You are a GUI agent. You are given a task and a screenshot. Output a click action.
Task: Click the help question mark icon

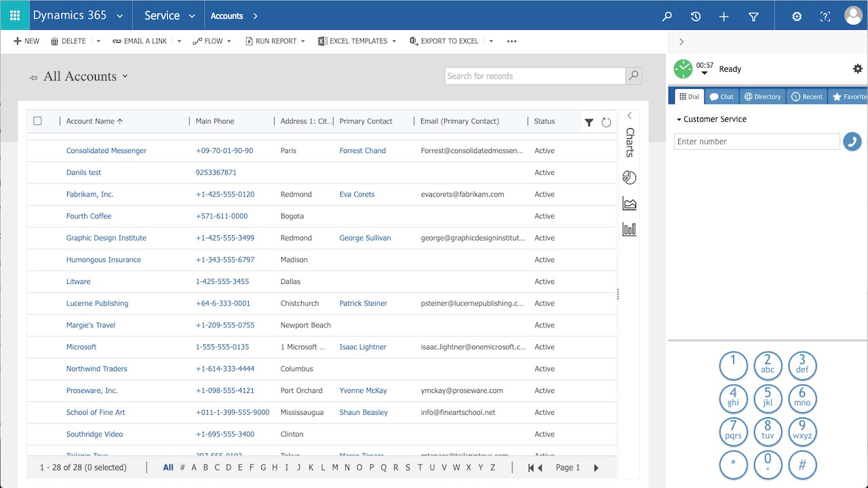coord(825,16)
